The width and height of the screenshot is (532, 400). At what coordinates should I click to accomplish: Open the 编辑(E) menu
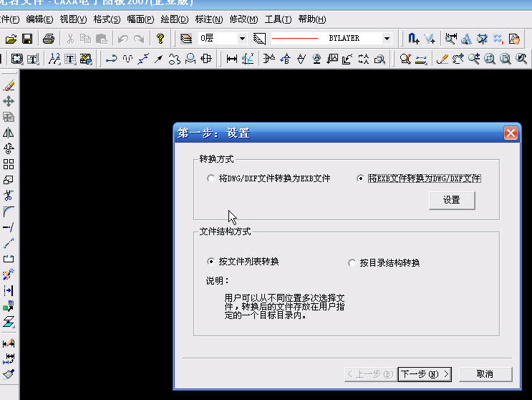pos(39,19)
